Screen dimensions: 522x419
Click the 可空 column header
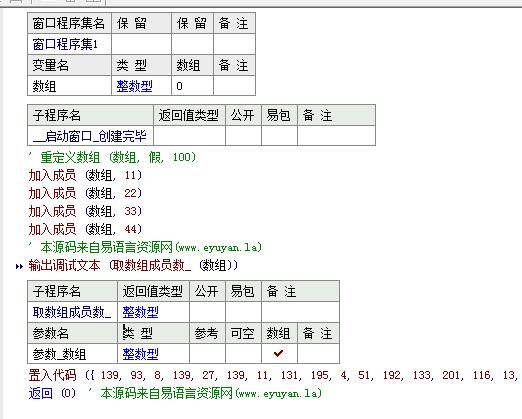243,333
